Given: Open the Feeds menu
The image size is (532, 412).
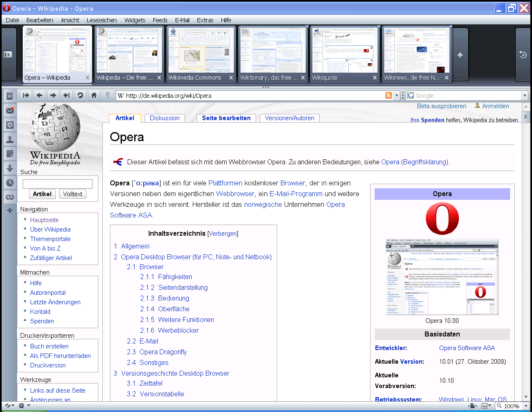Looking at the screenshot, I should tap(160, 20).
